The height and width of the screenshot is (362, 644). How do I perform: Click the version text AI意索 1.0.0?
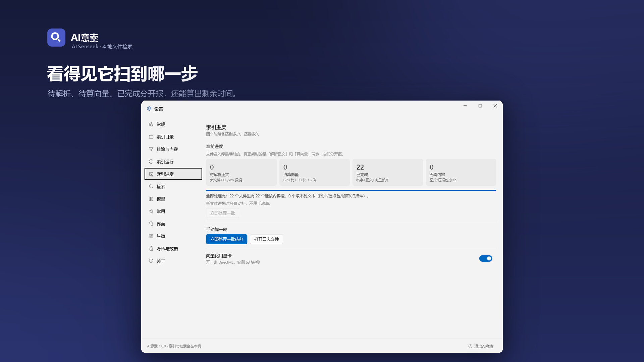pyautogui.click(x=157, y=346)
